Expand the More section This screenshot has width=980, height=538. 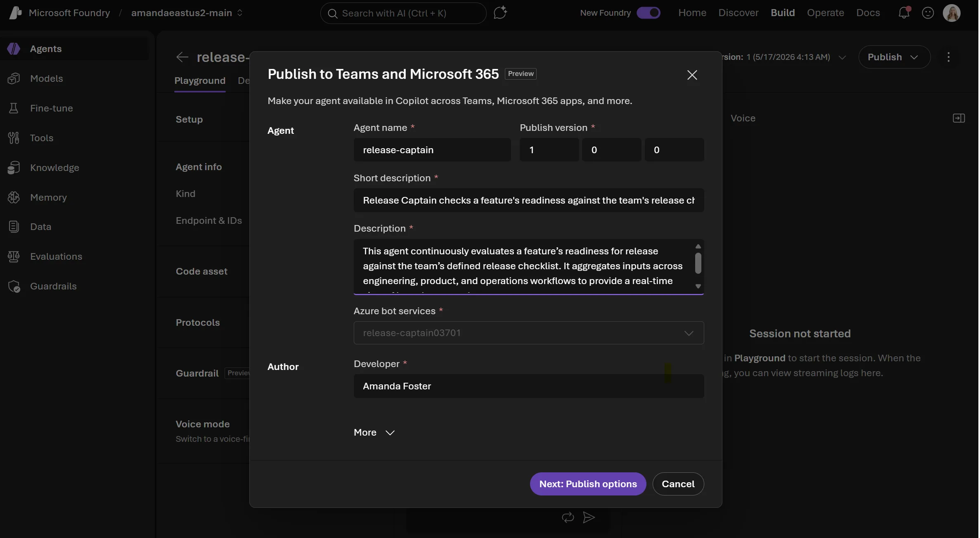(x=374, y=432)
